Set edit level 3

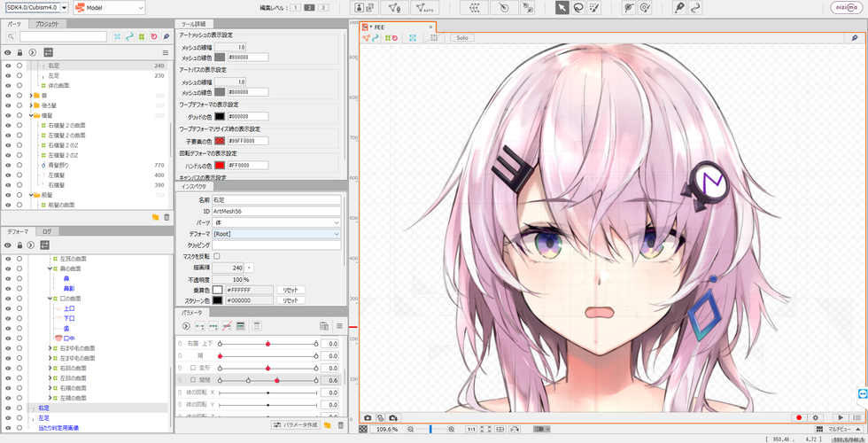(x=322, y=8)
